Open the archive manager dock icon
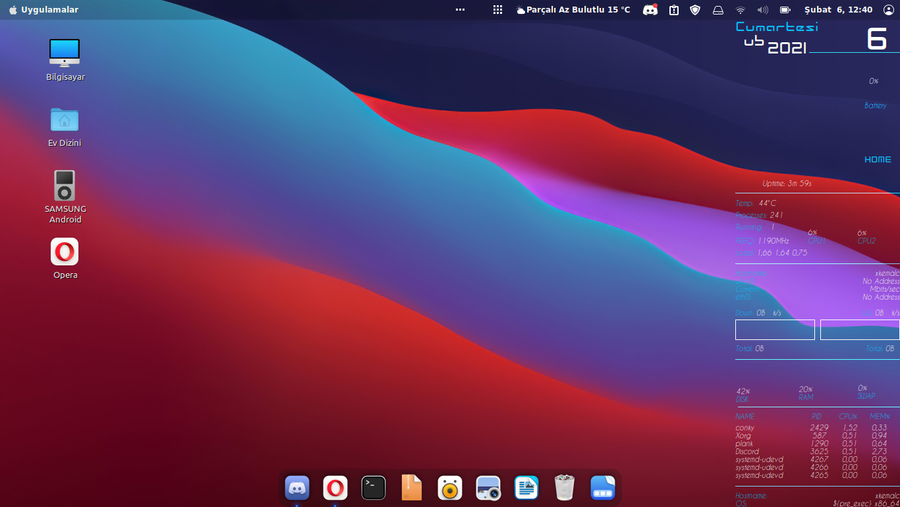The image size is (900, 507). coord(411,487)
